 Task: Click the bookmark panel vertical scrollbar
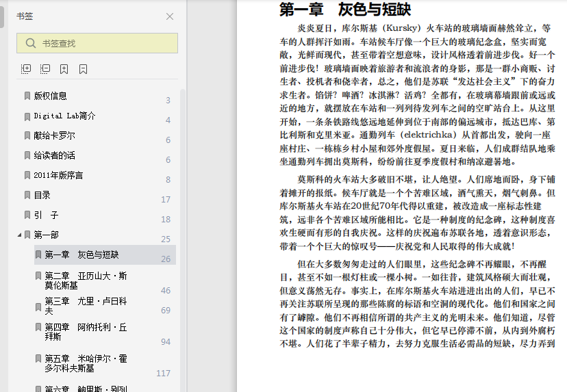[183, 240]
